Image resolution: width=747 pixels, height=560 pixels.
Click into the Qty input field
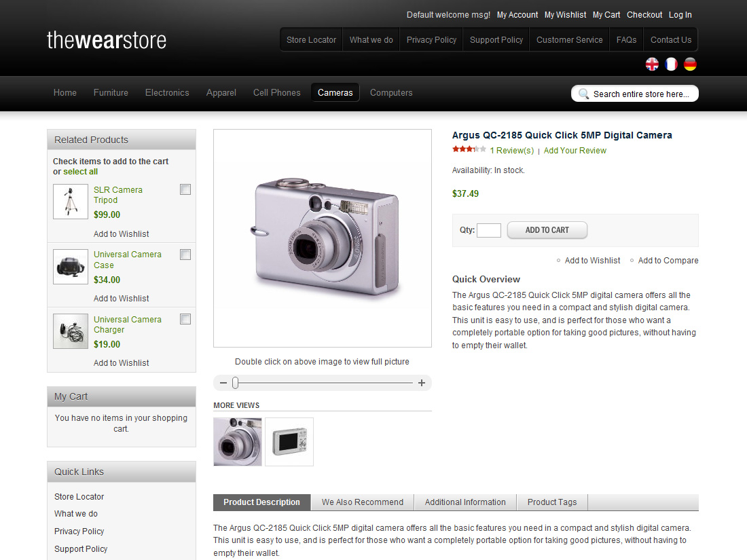tap(489, 231)
